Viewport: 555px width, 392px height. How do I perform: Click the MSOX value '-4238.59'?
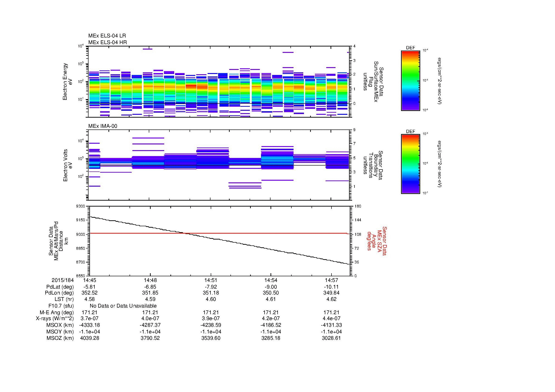point(210,325)
